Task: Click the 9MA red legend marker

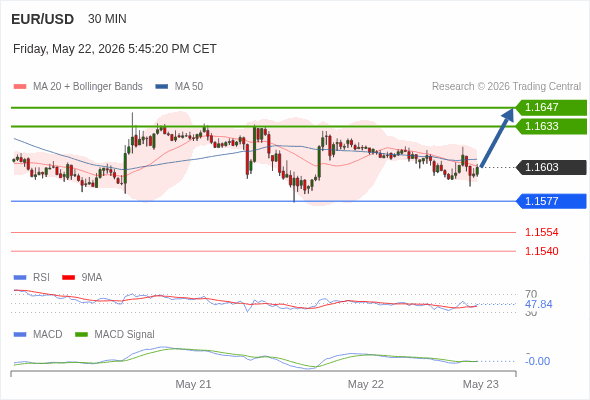Action: (x=68, y=278)
